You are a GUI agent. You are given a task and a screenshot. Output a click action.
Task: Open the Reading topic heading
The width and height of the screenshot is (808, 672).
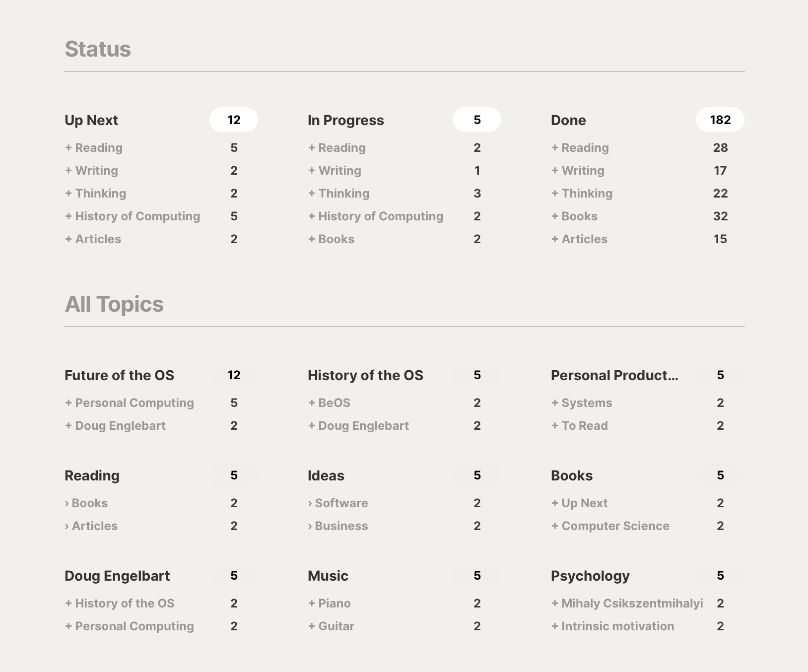coord(92,475)
